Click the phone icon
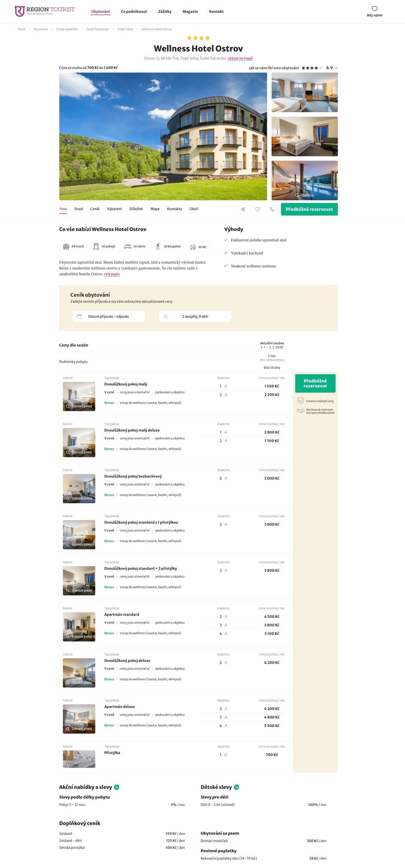The width and height of the screenshot is (405, 868). pos(272,209)
